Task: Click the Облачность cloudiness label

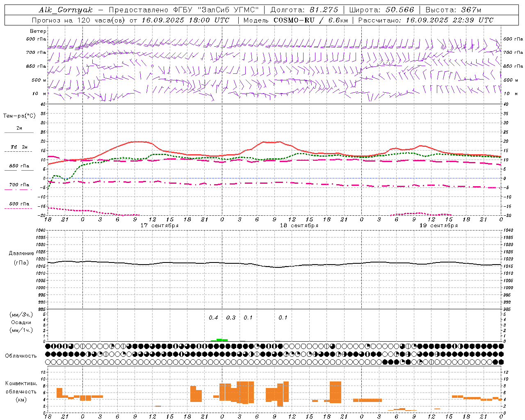Action: click(21, 356)
